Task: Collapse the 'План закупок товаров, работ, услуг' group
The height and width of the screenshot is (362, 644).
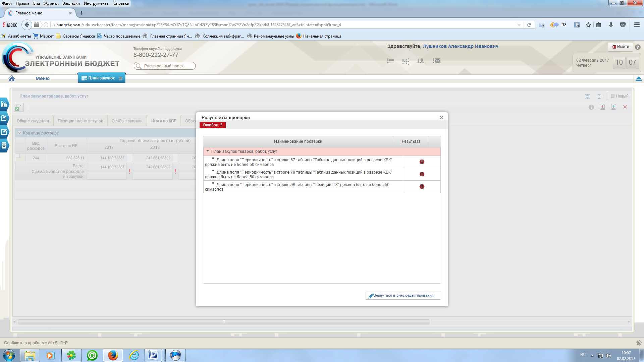Action: (208, 151)
